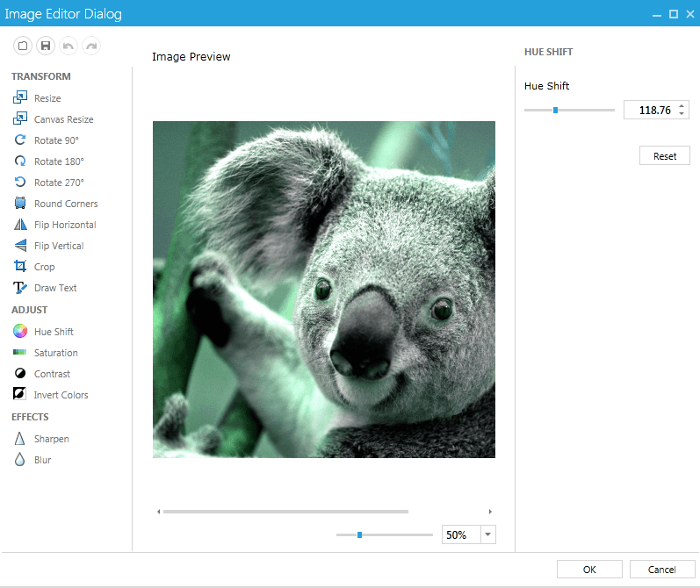This screenshot has height=588, width=700.
Task: Click the Saturation icon
Action: click(x=20, y=353)
